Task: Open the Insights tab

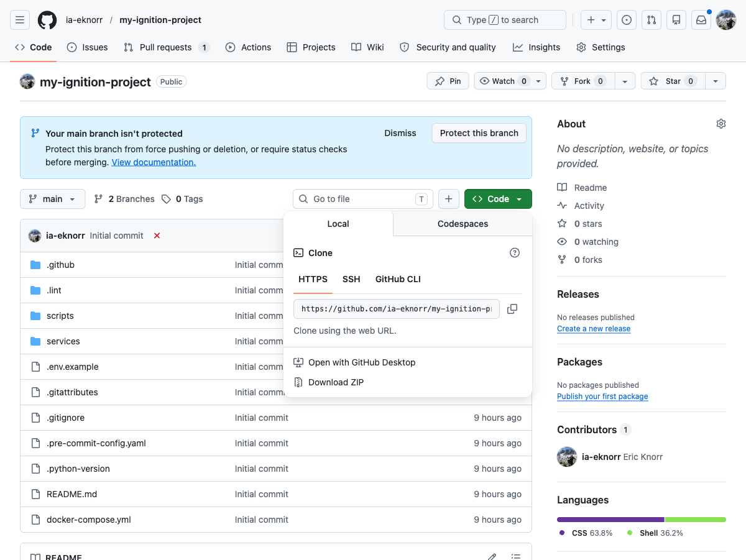Action: click(536, 47)
